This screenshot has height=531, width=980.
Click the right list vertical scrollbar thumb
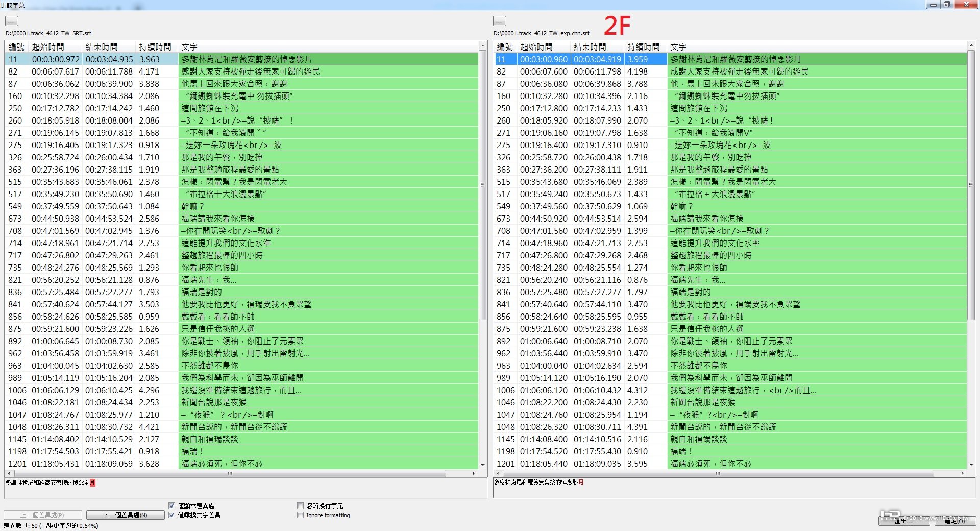(x=971, y=185)
